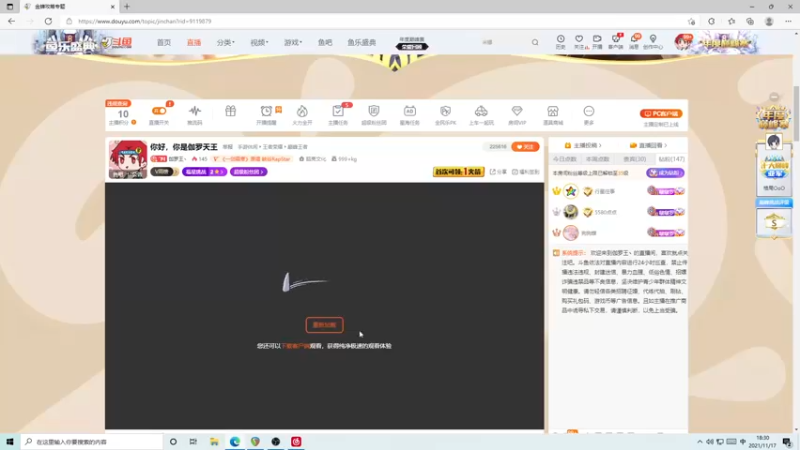Open 直播 in the top navigation

tap(194, 42)
